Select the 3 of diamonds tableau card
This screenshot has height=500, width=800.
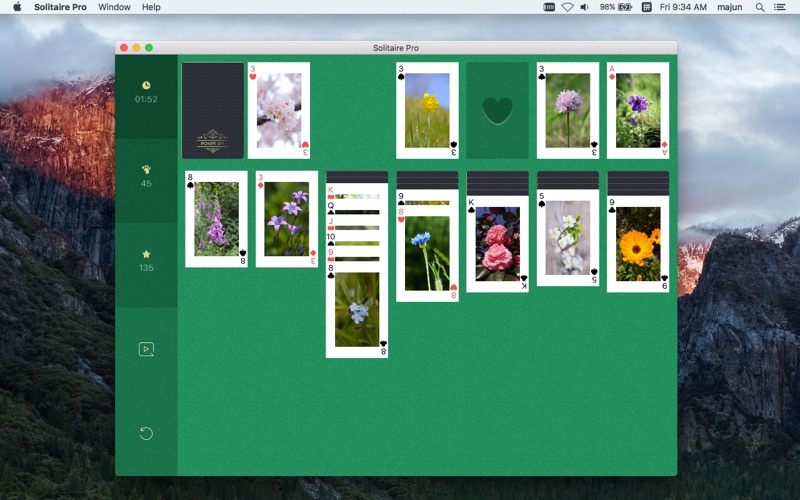click(x=287, y=219)
